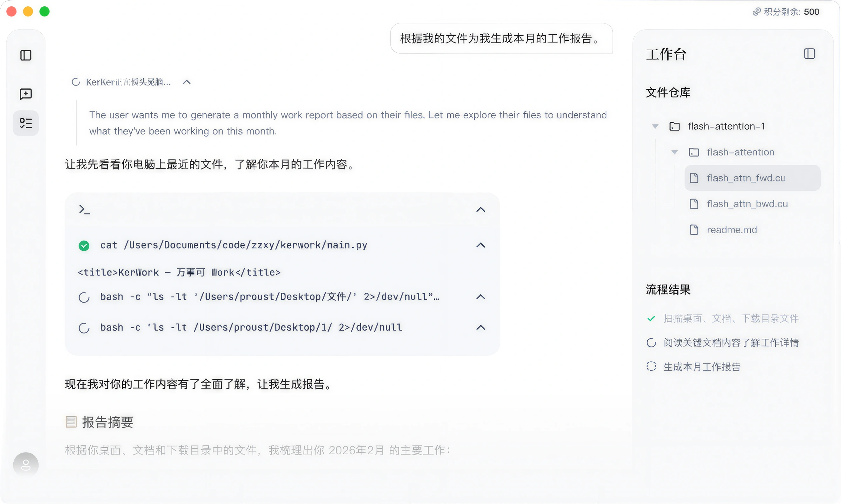Click the green checkmark on cat command
Viewport: 841px width, 504px height.
coord(84,246)
